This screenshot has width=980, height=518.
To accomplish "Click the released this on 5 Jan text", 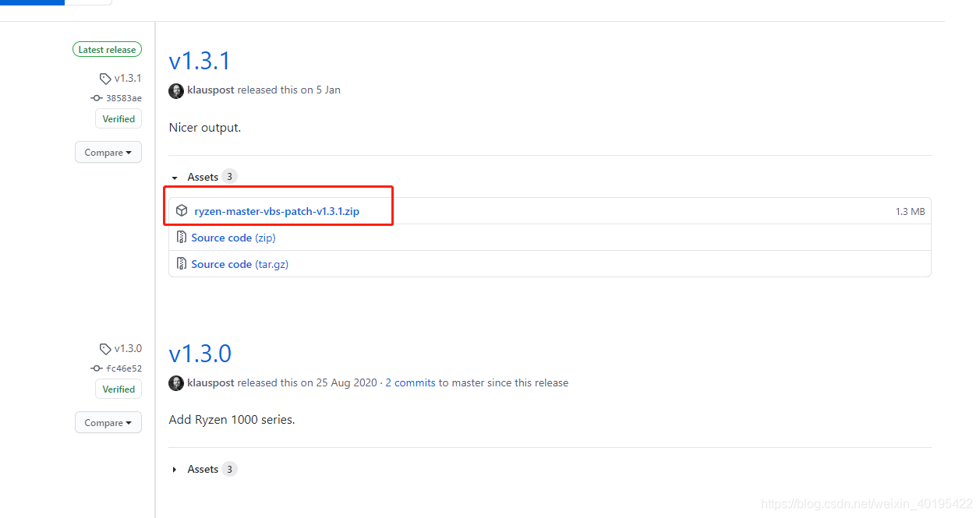I will 289,90.
